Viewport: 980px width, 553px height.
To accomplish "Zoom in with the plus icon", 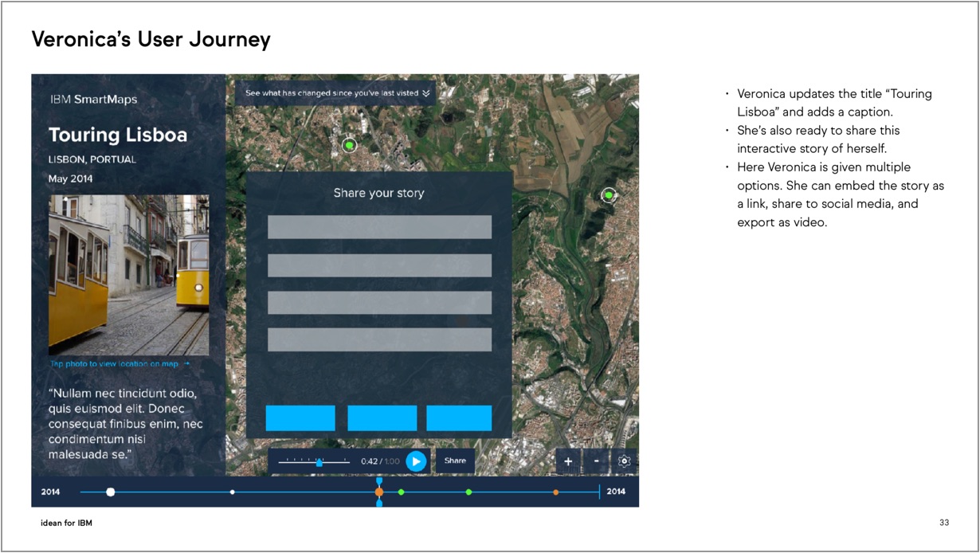I will click(568, 461).
